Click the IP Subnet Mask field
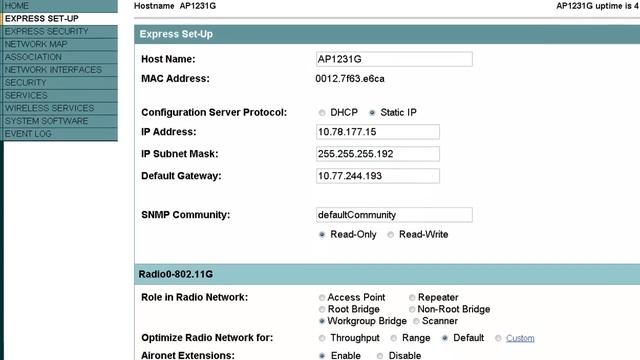Screen dimensions: 640x360 [378, 154]
